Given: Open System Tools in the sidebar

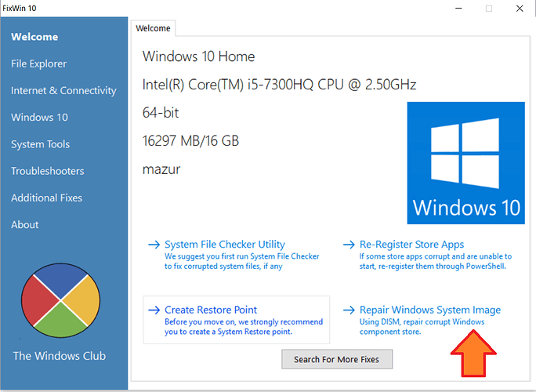Looking at the screenshot, I should click(40, 144).
